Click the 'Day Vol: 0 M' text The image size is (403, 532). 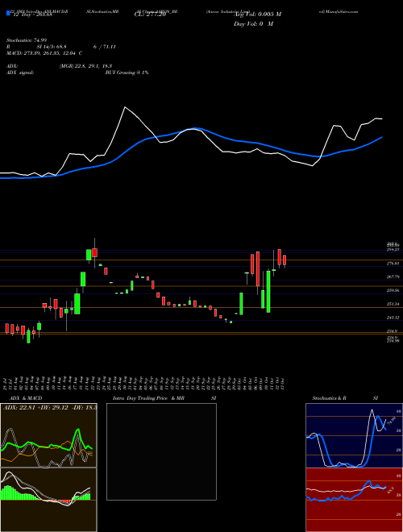(x=253, y=24)
